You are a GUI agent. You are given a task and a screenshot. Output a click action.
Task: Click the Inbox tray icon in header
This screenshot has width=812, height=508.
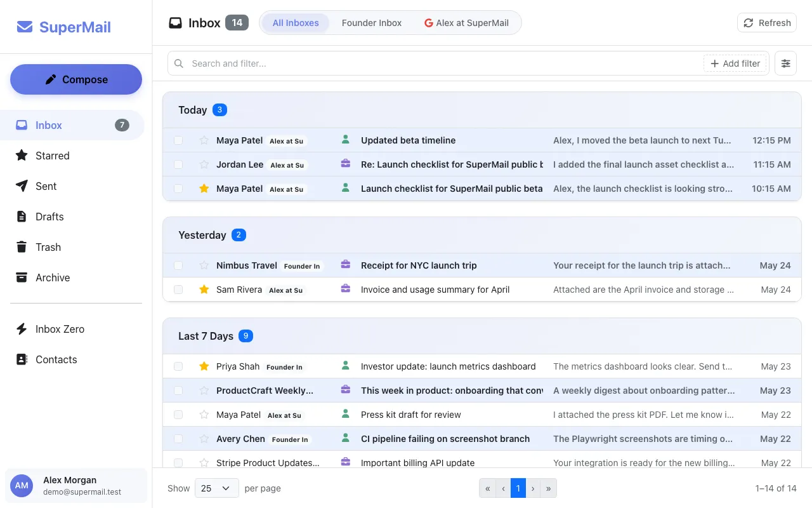[x=175, y=23]
